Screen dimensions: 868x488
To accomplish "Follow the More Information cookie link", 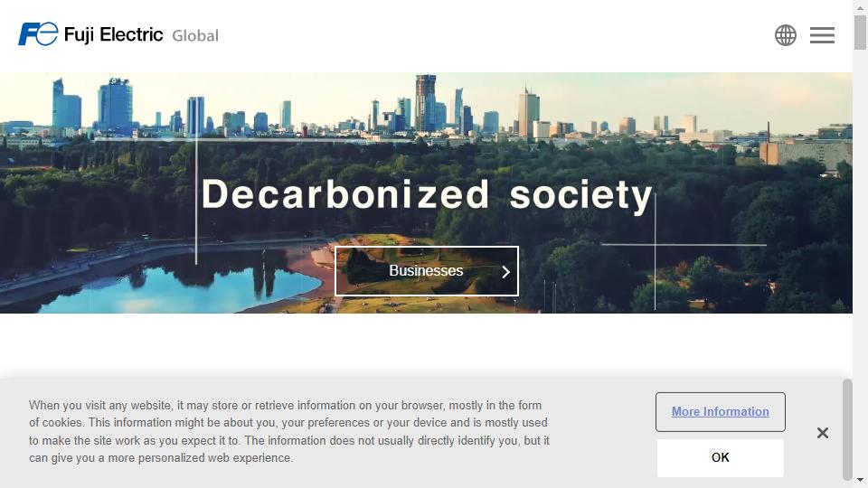I will coord(720,412).
